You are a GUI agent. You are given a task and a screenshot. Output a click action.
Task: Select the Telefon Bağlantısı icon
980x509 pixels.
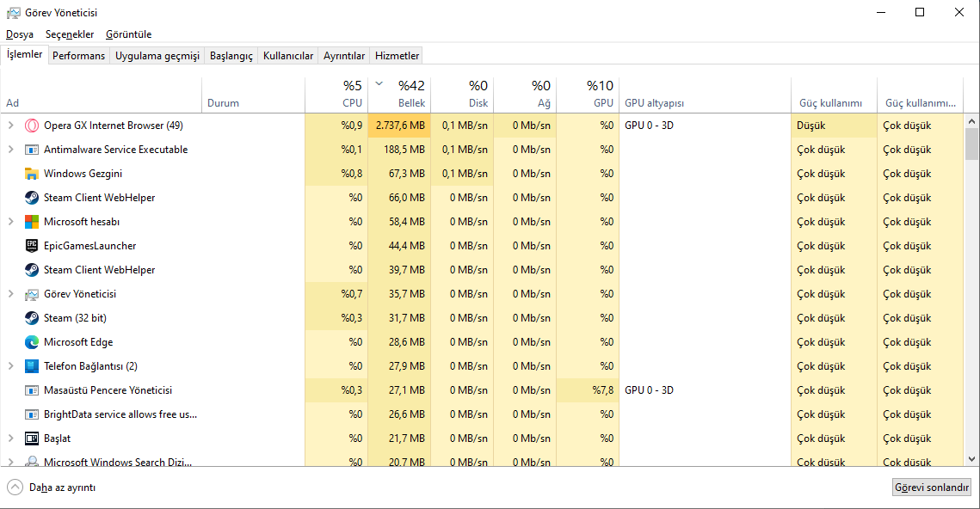pos(32,366)
